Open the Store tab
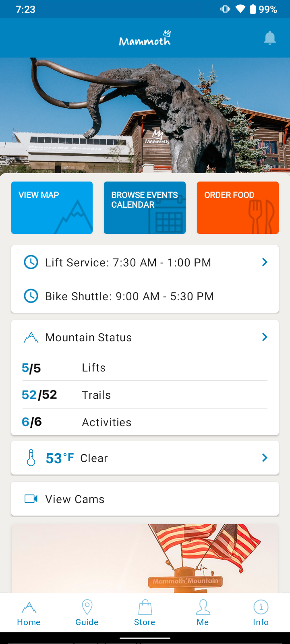The height and width of the screenshot is (644, 290). 145,613
